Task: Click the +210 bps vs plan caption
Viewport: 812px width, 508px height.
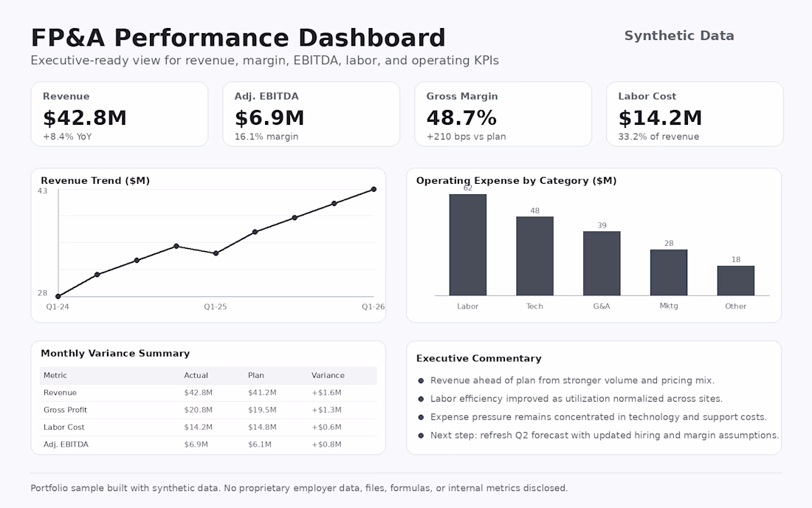Action: (466, 137)
